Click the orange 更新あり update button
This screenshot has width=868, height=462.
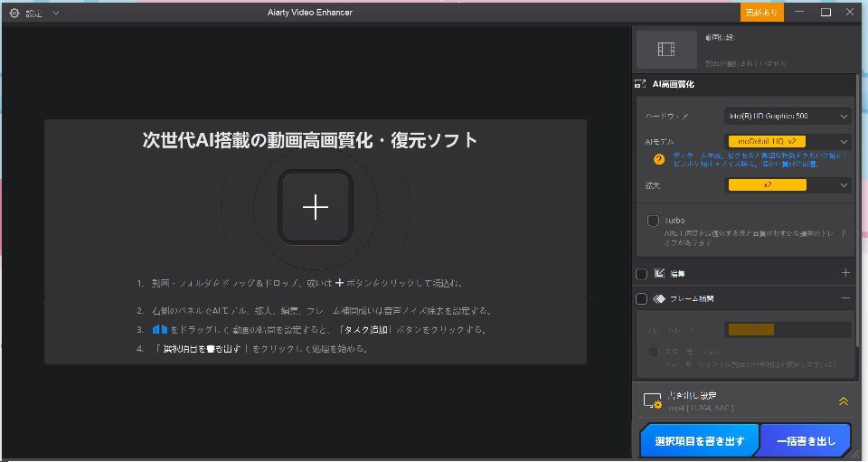[x=761, y=12]
